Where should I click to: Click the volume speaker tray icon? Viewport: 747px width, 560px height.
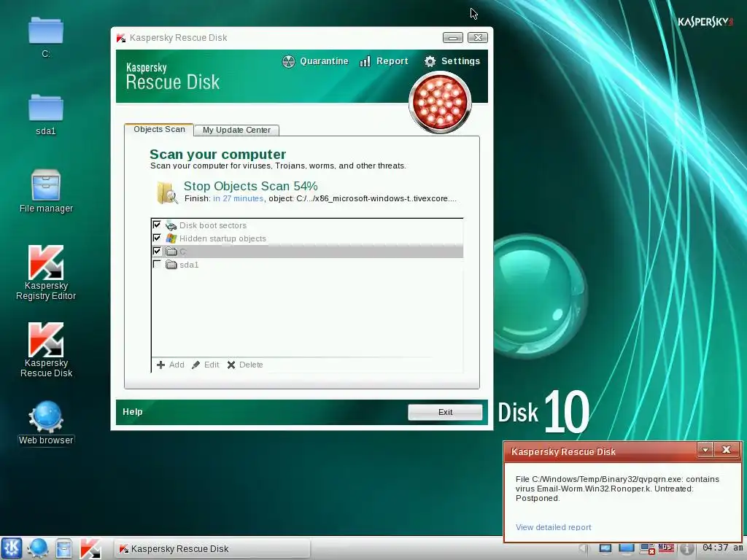584,549
